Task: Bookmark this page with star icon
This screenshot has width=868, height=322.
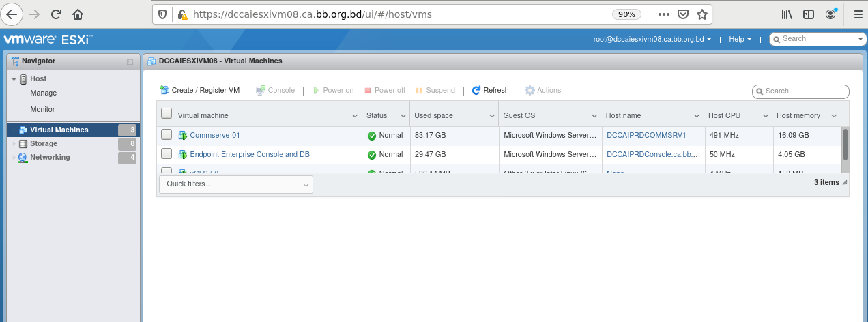Action: 701,14
